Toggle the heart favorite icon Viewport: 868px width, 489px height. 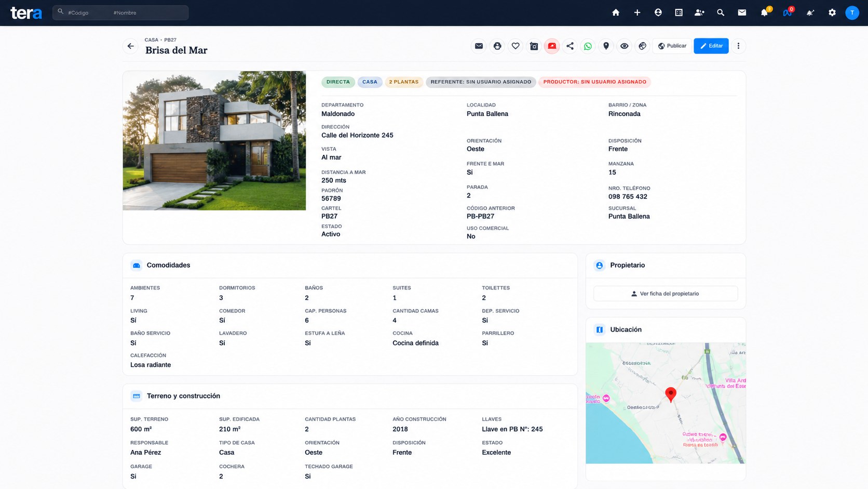click(516, 46)
